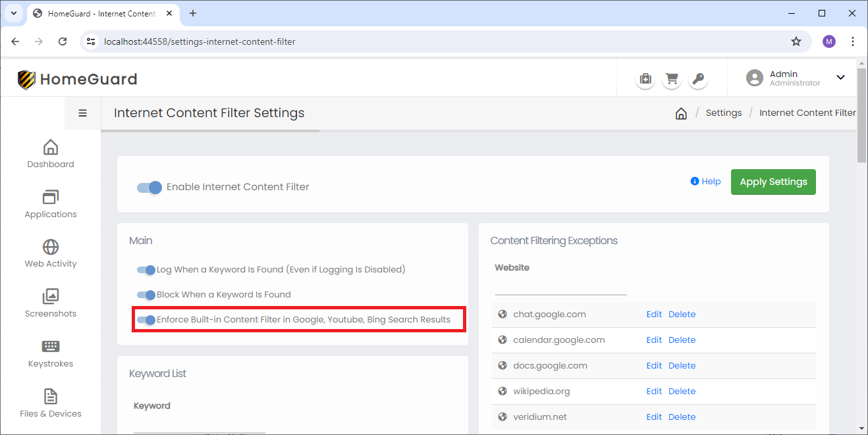Click the page vertical scrollbar thumb

coord(862,115)
